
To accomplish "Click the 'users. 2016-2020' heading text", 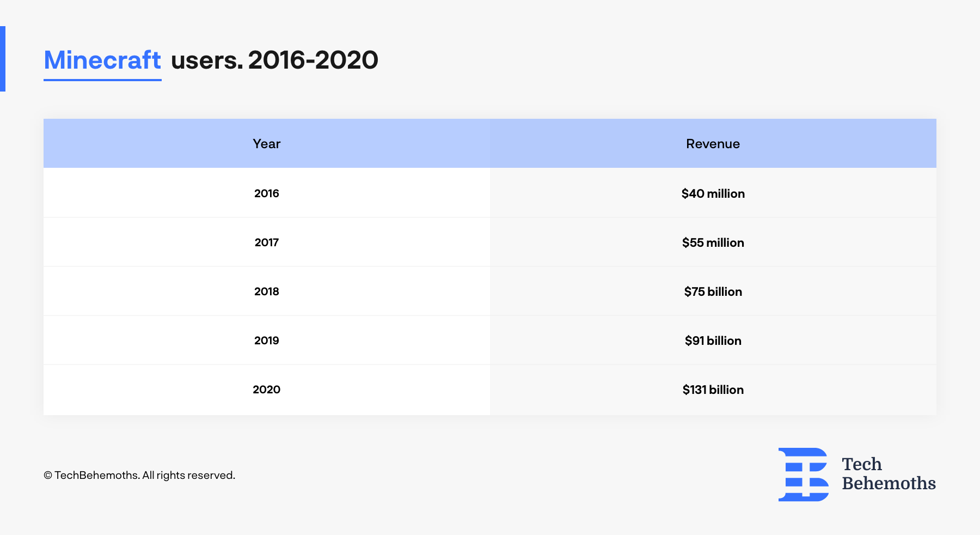I will tap(274, 60).
